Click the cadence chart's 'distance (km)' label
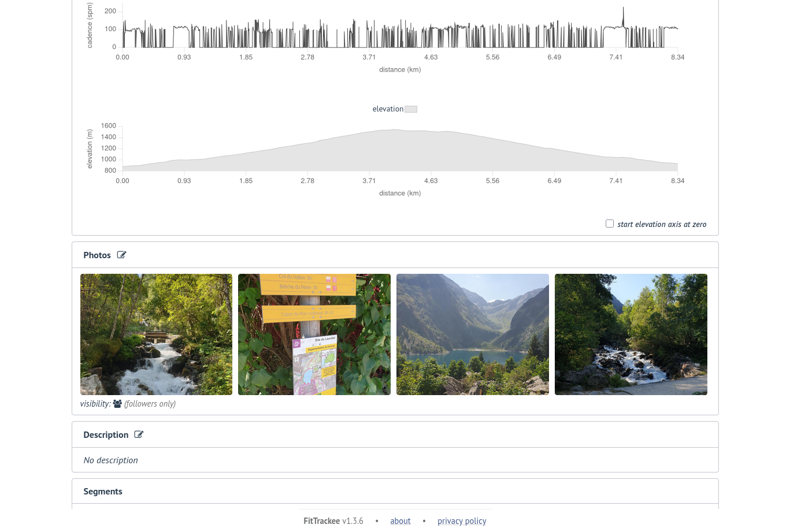This screenshot has width=790, height=532. pos(400,70)
